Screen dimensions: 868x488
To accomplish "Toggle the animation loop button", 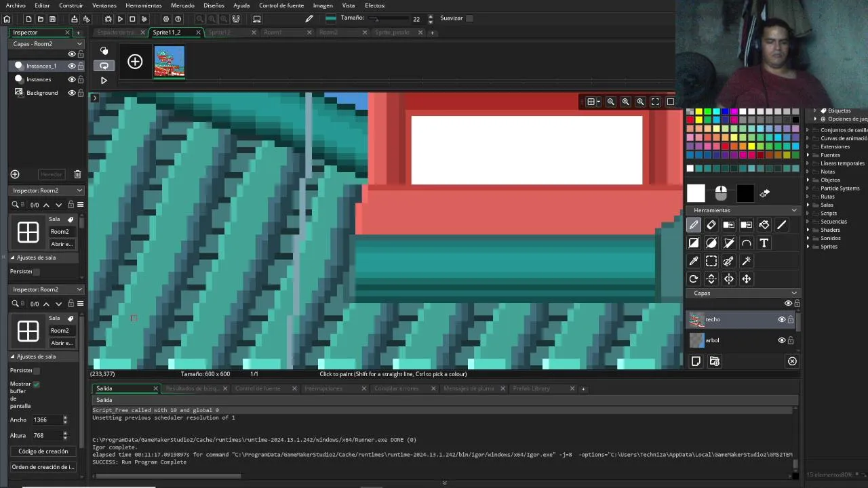I will coord(104,66).
